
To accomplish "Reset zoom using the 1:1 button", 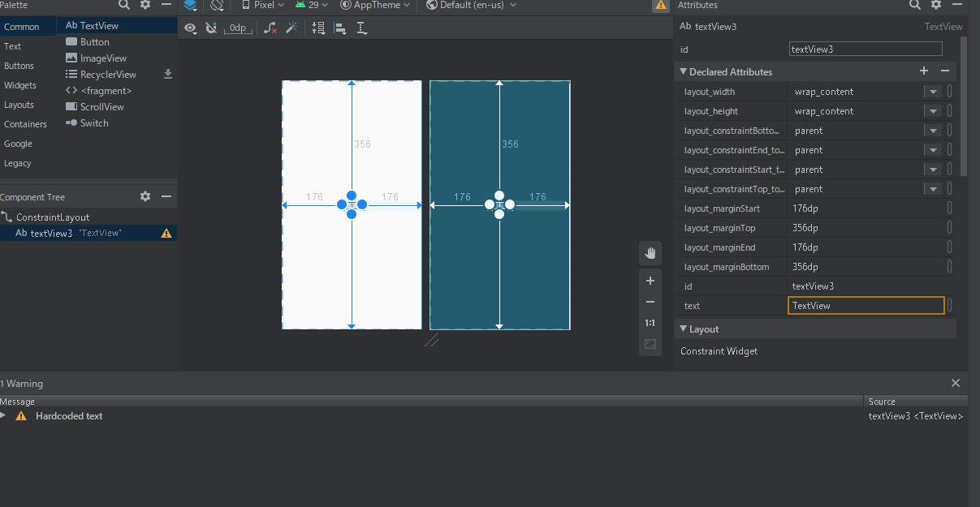I will [650, 322].
